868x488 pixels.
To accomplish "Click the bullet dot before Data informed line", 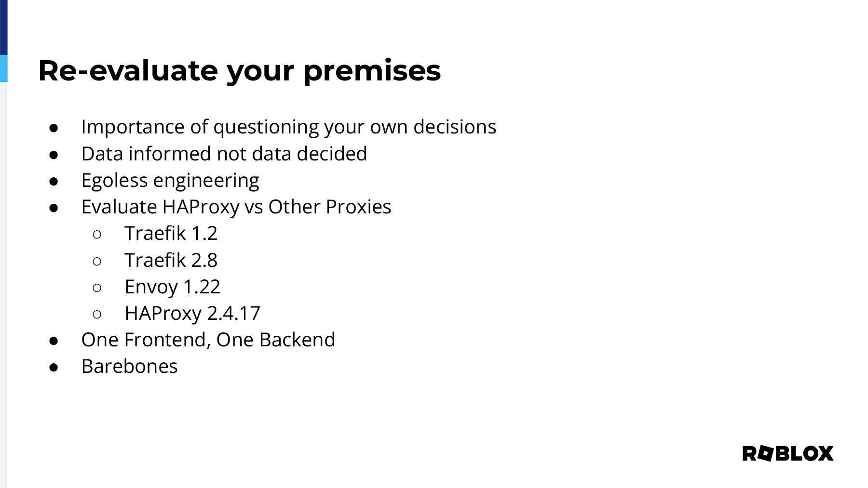I will (x=54, y=155).
